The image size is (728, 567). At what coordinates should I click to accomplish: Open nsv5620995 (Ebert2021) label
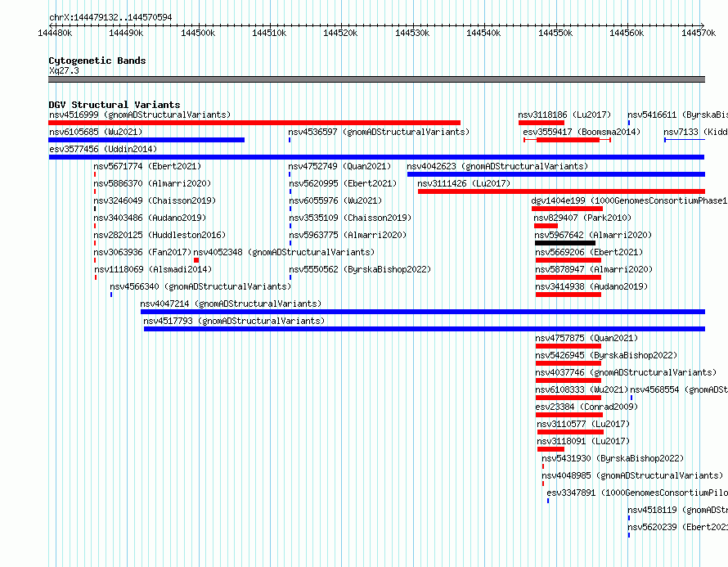coord(343,183)
